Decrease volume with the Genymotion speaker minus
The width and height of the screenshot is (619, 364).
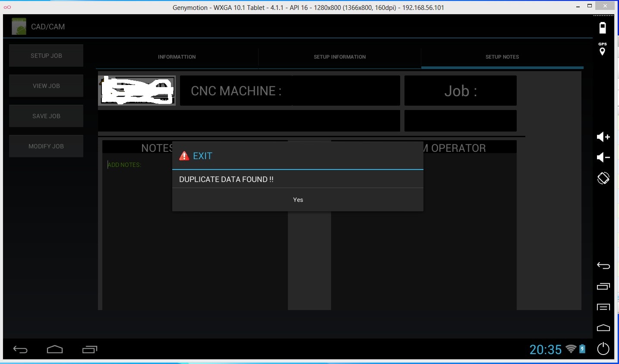pos(603,157)
